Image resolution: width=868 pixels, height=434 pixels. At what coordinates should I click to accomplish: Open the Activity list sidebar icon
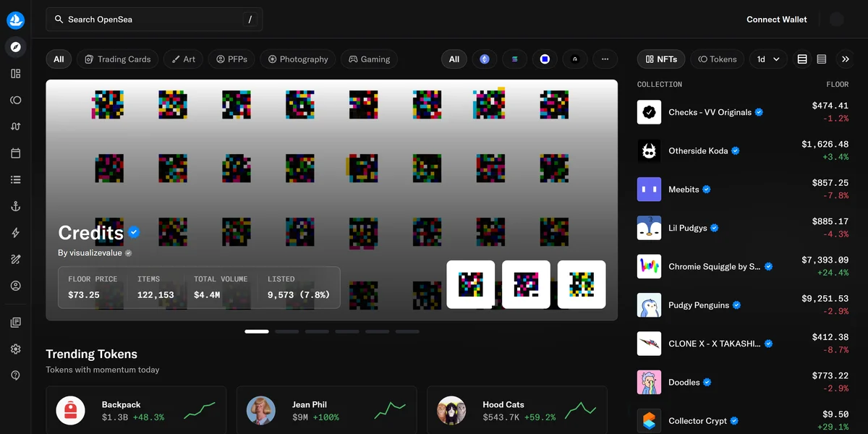(x=16, y=179)
